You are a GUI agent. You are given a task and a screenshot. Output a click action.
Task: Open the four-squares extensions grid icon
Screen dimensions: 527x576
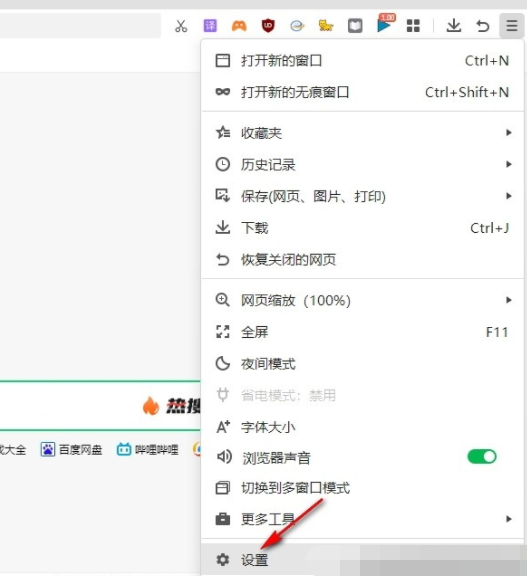coord(413,26)
